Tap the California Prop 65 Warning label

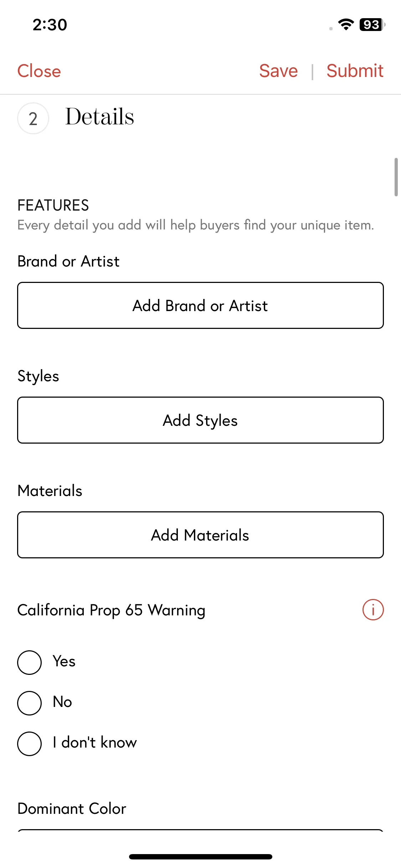(111, 610)
